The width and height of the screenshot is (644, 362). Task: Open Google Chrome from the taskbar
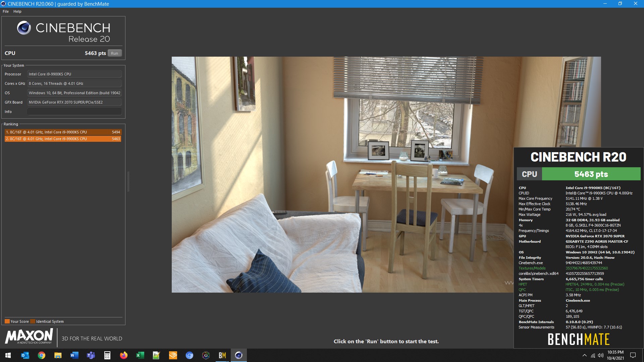(42, 355)
